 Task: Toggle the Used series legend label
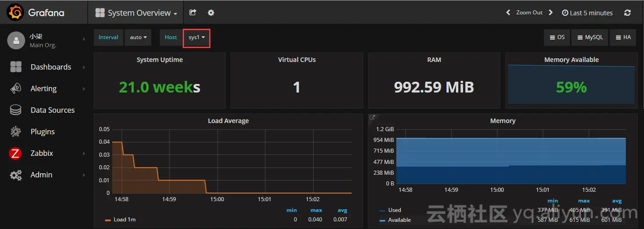click(395, 210)
